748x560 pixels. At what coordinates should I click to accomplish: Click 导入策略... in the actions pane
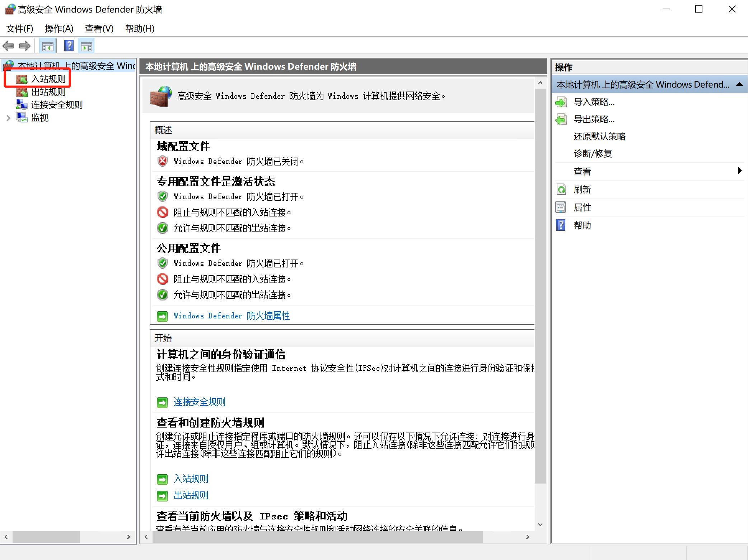[594, 102]
